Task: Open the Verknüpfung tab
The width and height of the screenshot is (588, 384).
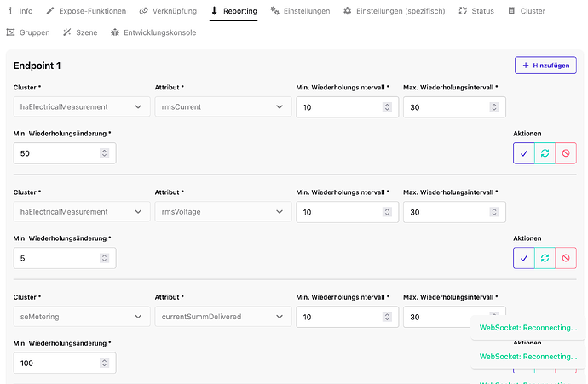Action: (x=168, y=11)
